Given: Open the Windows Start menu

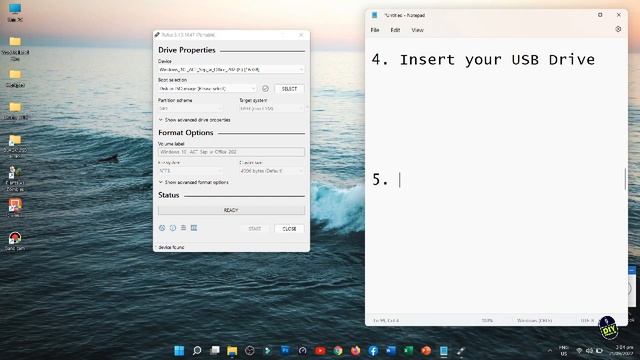Looking at the screenshot, I should (179, 351).
